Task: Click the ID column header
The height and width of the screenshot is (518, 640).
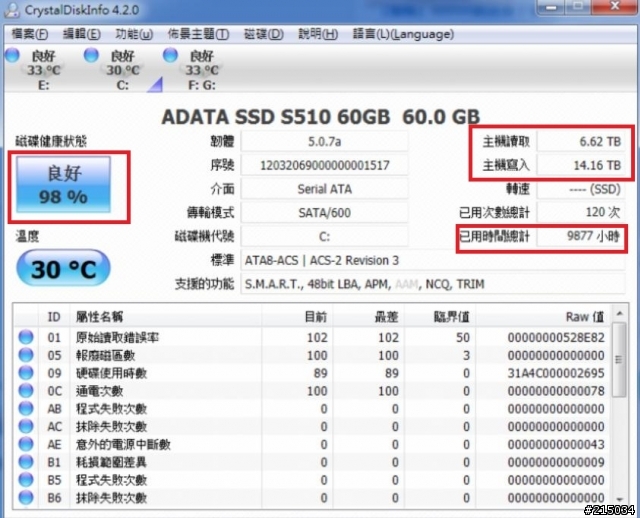Action: point(54,317)
